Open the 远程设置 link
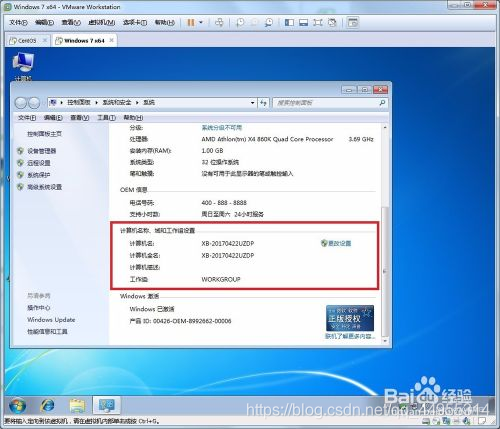Viewport: 500px width, 429px height. [x=39, y=163]
